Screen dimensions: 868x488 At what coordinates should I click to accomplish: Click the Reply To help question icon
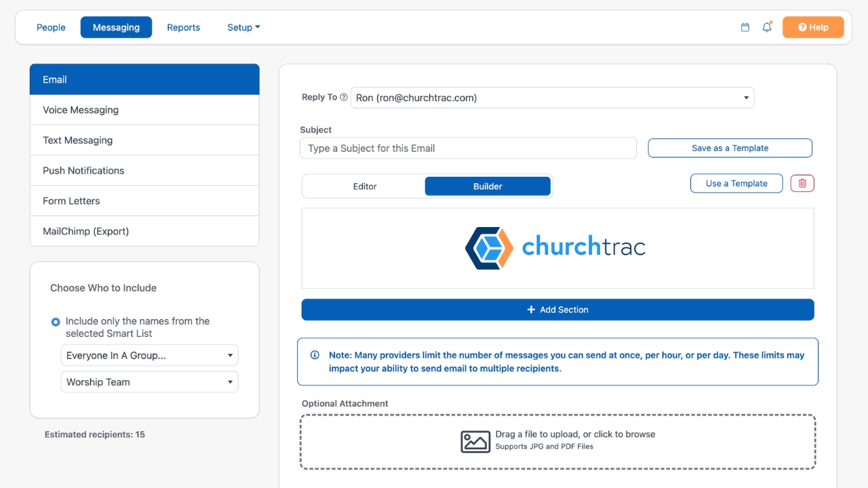click(344, 98)
